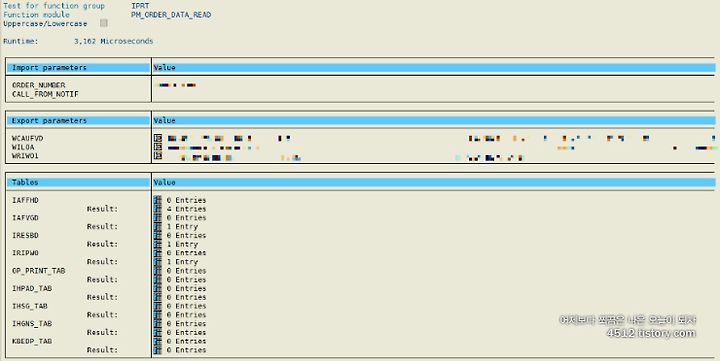The image size is (720, 361).
Task: Open the IAFVGD input table icon
Action: 158,217
